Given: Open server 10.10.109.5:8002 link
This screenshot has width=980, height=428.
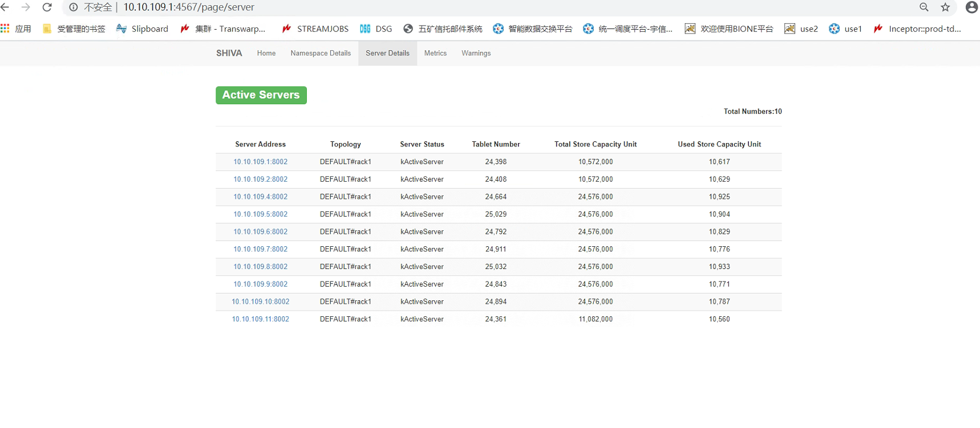Looking at the screenshot, I should [x=261, y=214].
